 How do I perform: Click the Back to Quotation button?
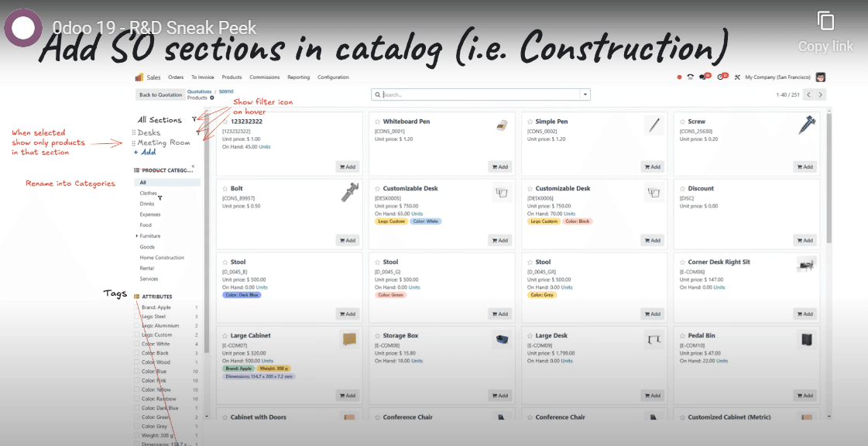(160, 94)
